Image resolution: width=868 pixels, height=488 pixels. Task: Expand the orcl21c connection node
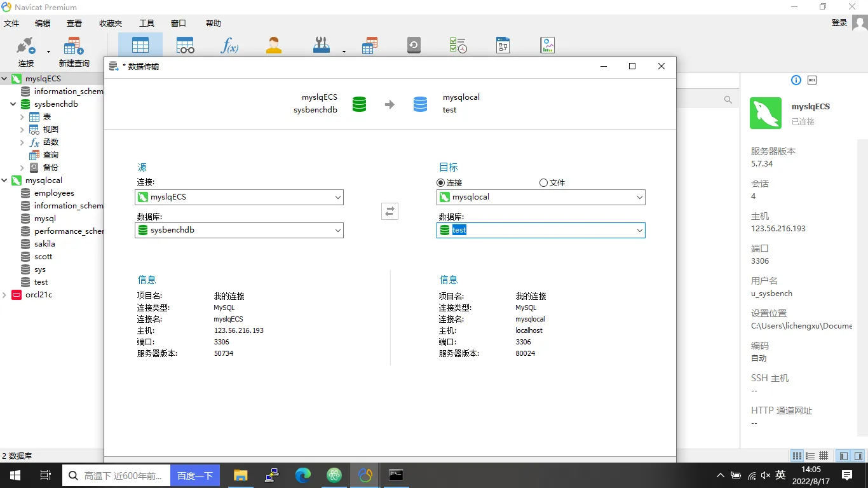click(x=4, y=295)
